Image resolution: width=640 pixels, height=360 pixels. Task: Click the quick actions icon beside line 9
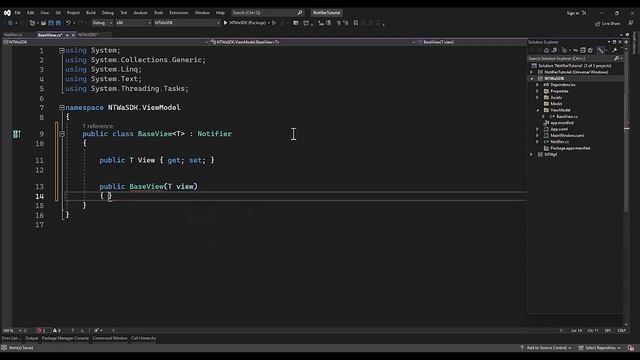pos(16,134)
